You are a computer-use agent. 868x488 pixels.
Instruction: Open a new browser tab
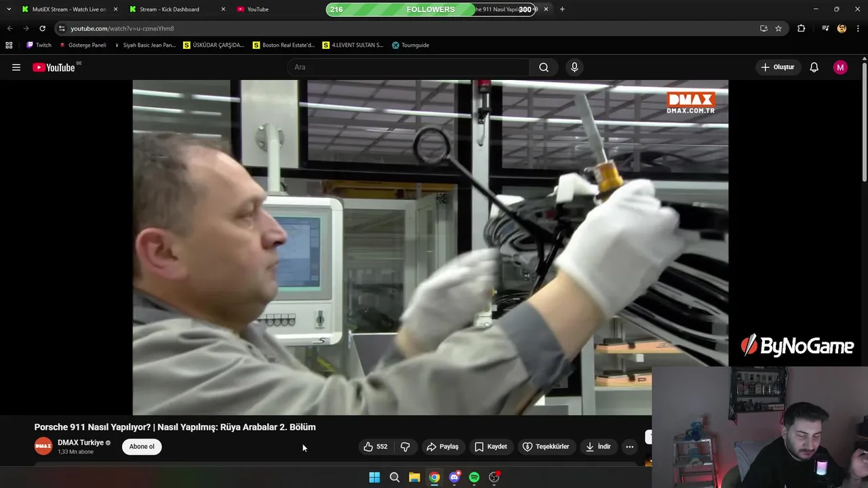(x=562, y=9)
